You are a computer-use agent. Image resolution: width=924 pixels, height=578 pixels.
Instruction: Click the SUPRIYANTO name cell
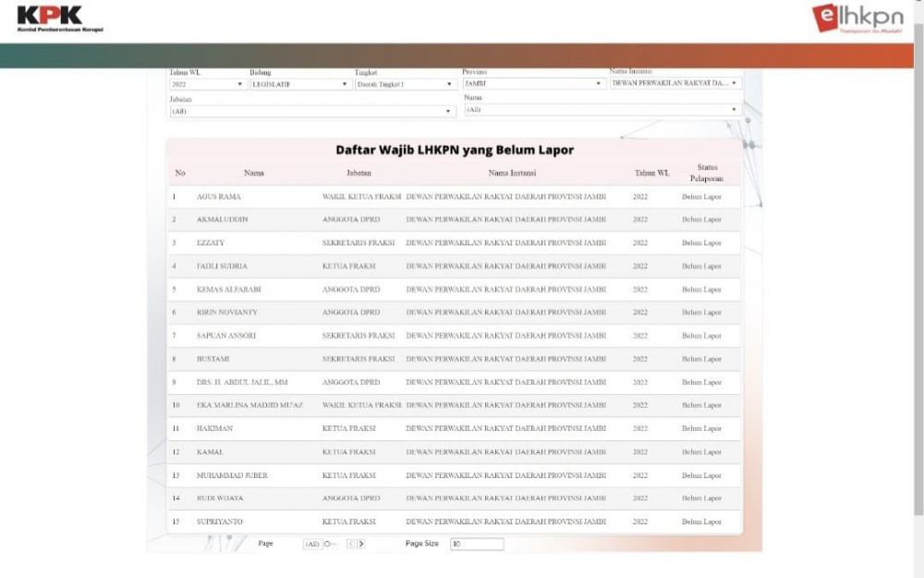[219, 522]
